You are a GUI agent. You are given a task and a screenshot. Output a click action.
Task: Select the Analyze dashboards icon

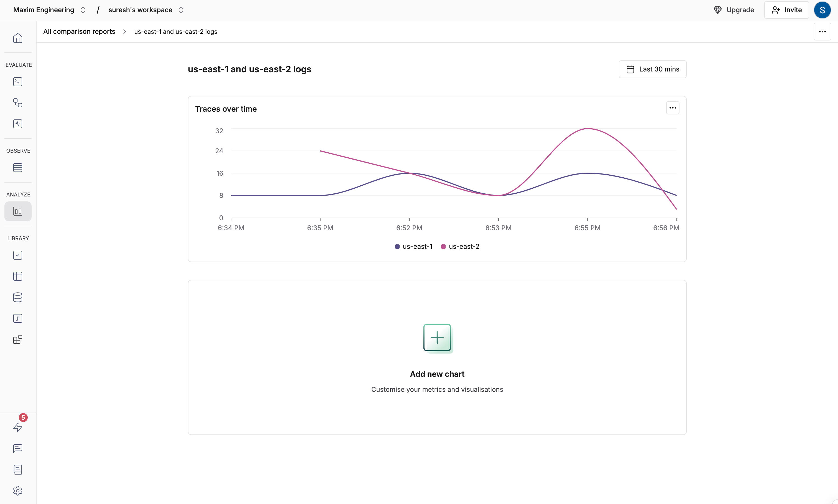click(17, 211)
